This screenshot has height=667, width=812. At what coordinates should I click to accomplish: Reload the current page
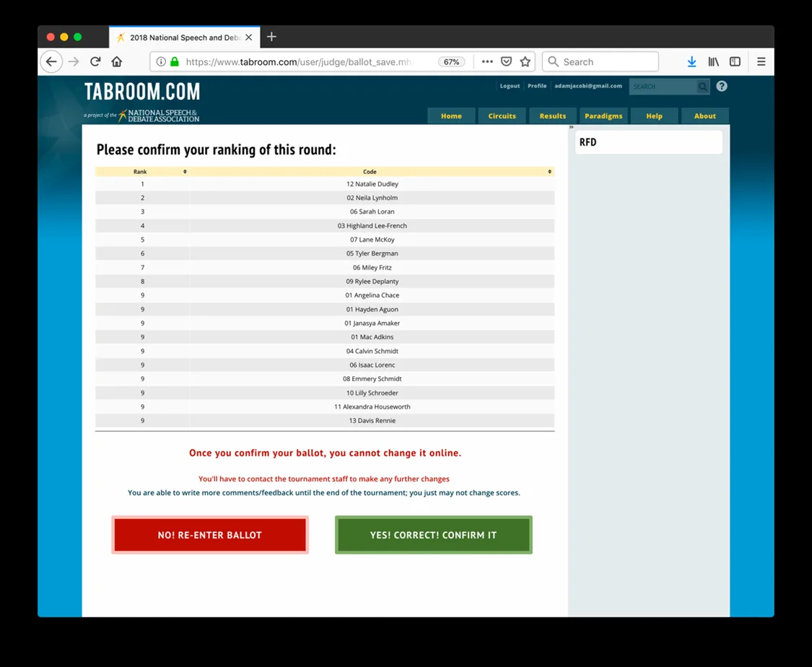click(x=95, y=61)
